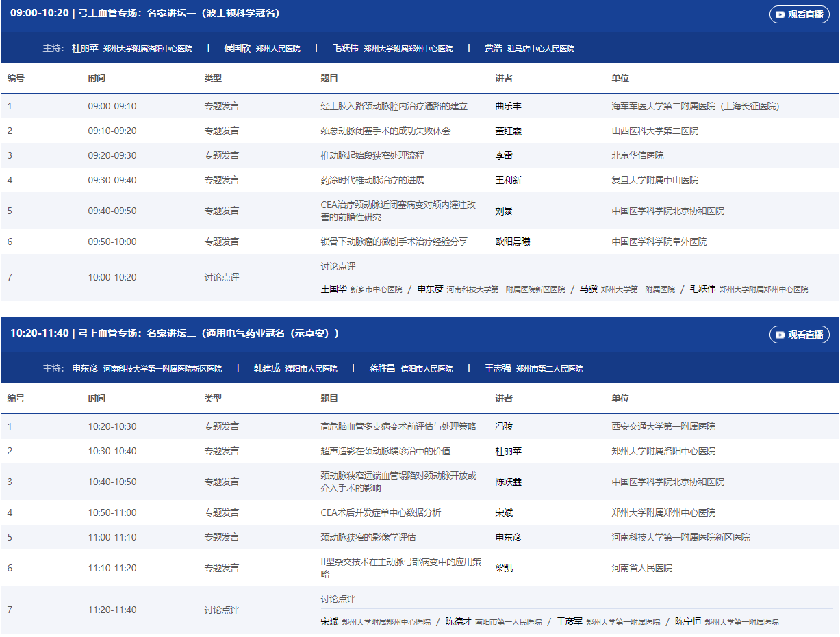Viewport: 840px width, 637px height.
Task: Select speaker 李雷
Action: (x=504, y=156)
